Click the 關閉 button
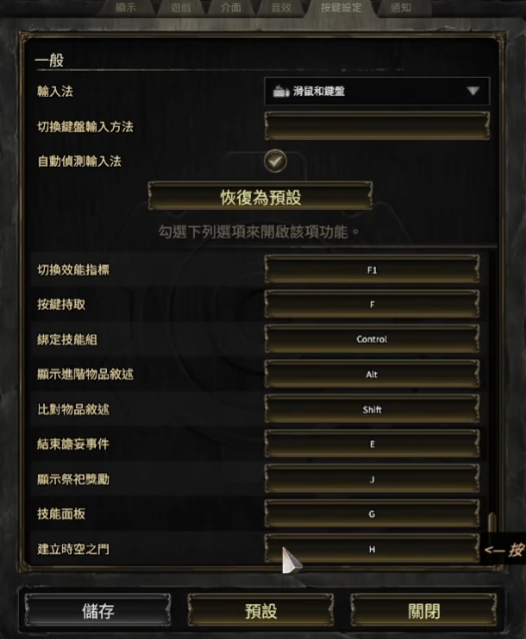This screenshot has width=526, height=639. pyautogui.click(x=424, y=610)
